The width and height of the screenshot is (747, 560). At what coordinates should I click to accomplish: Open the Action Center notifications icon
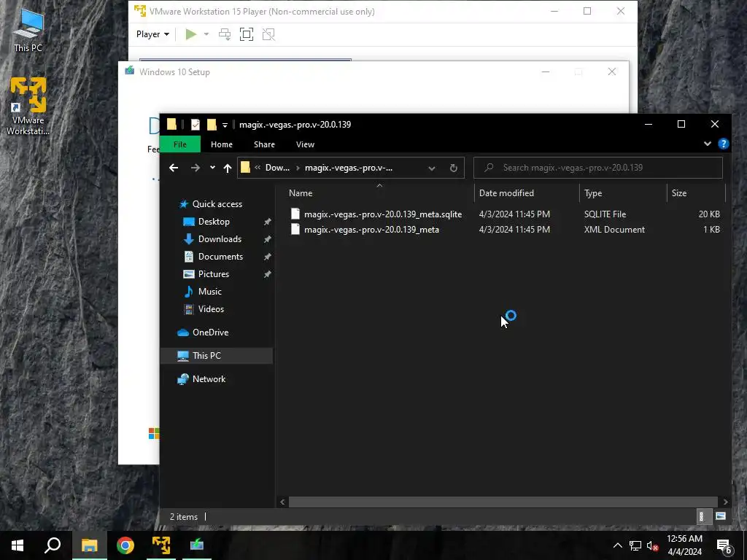(724, 545)
